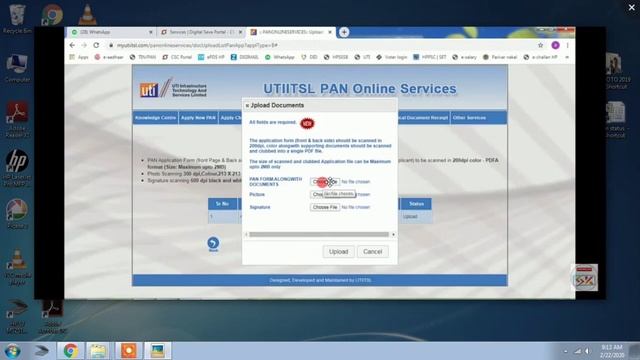The image size is (640, 360).
Task: Close the video overlay with top-right X
Action: 631,7
